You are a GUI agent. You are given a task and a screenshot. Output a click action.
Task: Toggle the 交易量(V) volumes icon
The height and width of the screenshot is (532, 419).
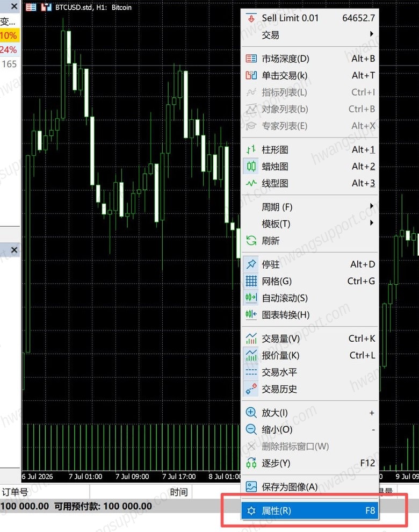251,338
